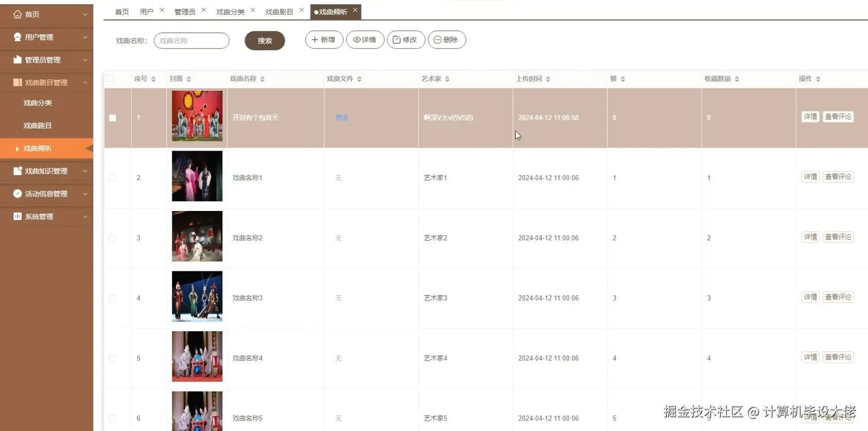Switch to the 管理员 tab
This screenshot has height=431, width=868.
185,12
